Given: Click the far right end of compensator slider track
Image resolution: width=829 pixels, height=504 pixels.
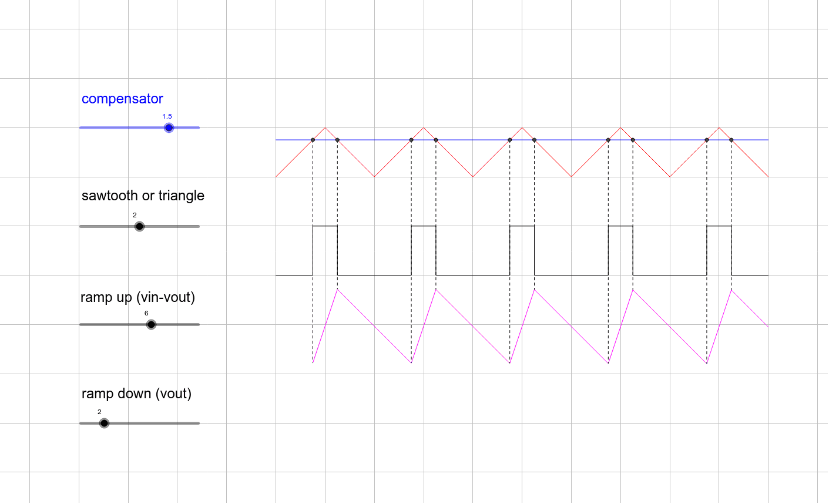Looking at the screenshot, I should click(x=198, y=127).
